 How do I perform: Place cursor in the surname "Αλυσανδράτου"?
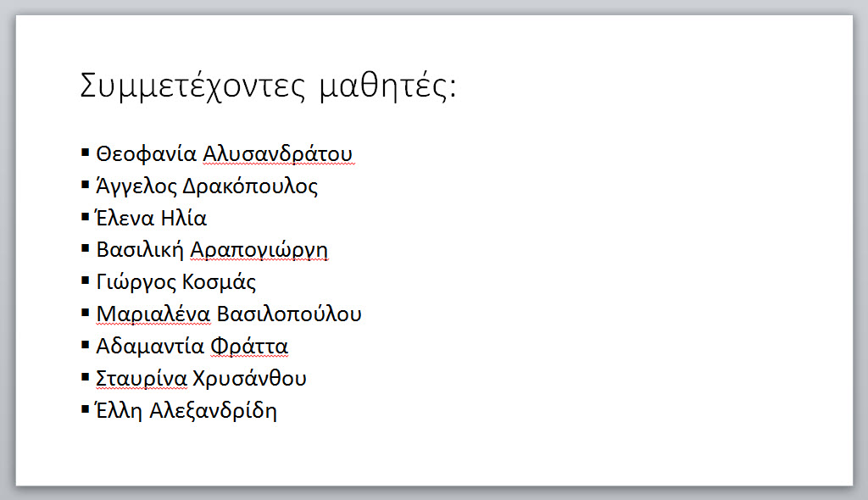[278, 154]
